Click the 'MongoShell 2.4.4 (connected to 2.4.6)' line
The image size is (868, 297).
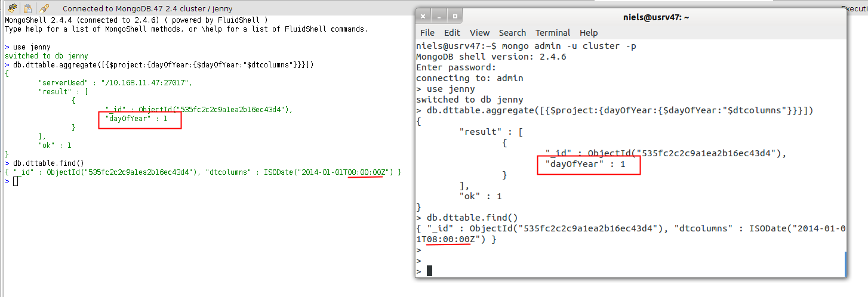click(x=136, y=20)
